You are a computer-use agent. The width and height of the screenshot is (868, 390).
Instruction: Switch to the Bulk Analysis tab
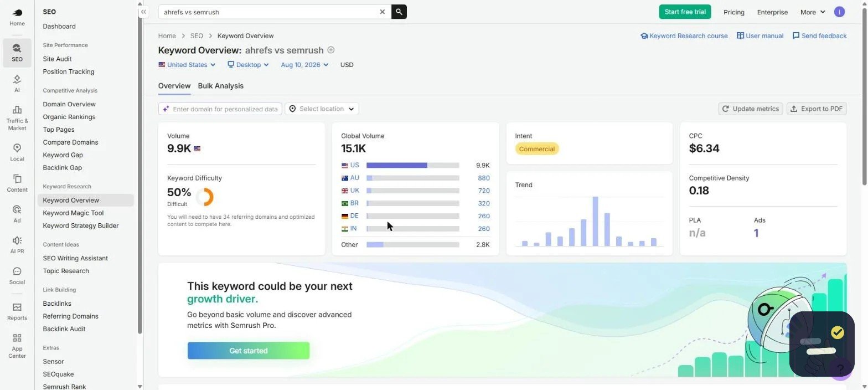220,86
